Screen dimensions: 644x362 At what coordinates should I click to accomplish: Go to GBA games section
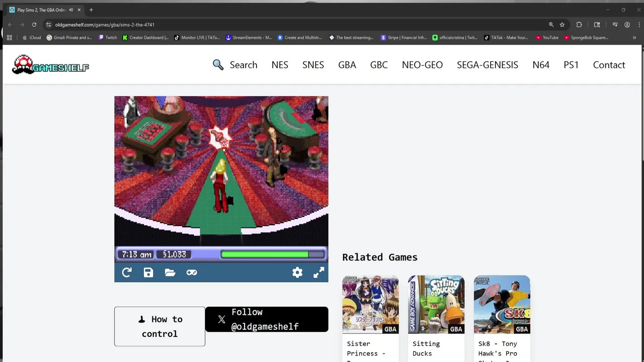pyautogui.click(x=347, y=65)
